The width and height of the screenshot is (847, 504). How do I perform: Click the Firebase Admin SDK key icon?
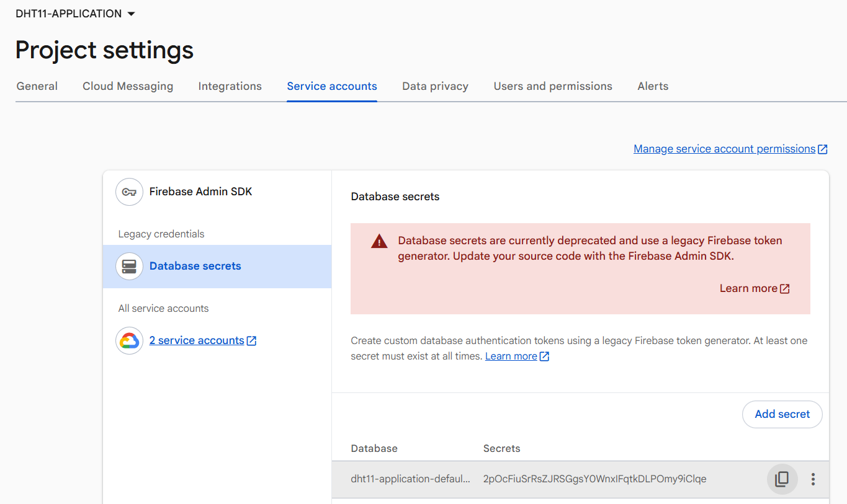[129, 192]
